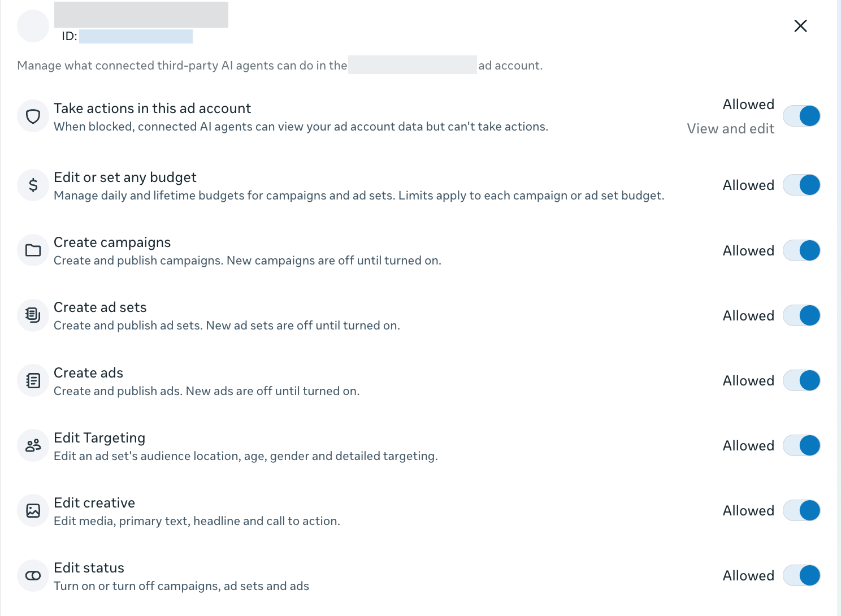Disable the Edit Targeting switch
The width and height of the screenshot is (841, 616).
tap(801, 445)
